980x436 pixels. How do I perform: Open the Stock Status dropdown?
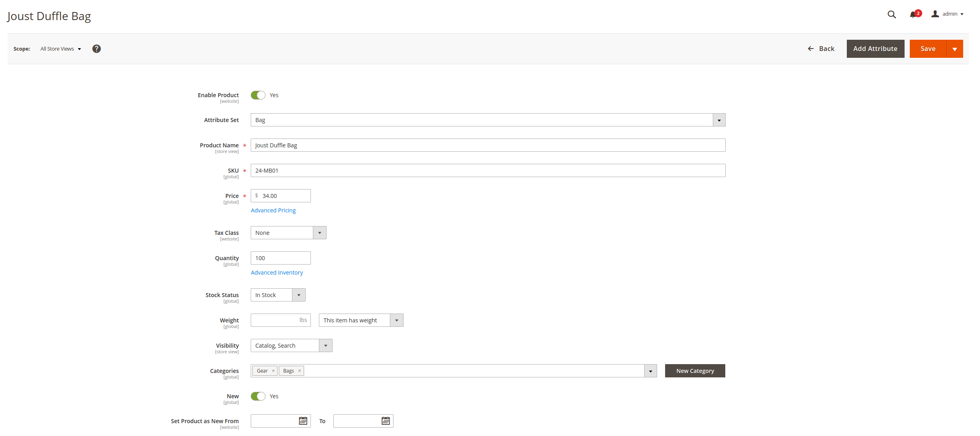click(278, 295)
